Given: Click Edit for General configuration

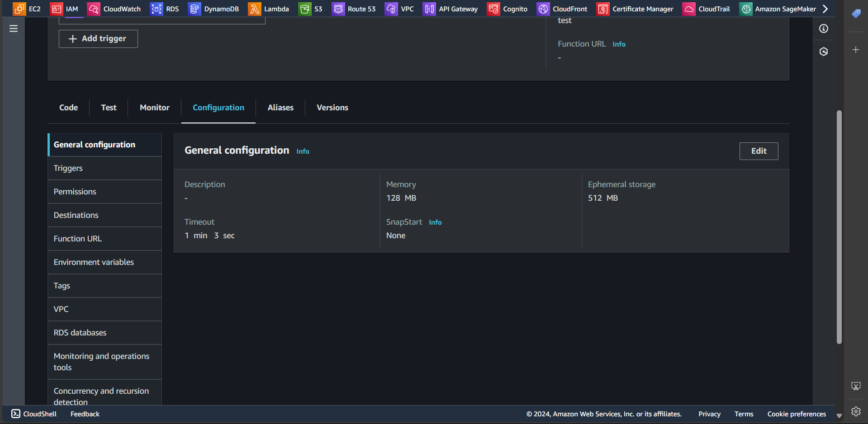Looking at the screenshot, I should (x=759, y=151).
